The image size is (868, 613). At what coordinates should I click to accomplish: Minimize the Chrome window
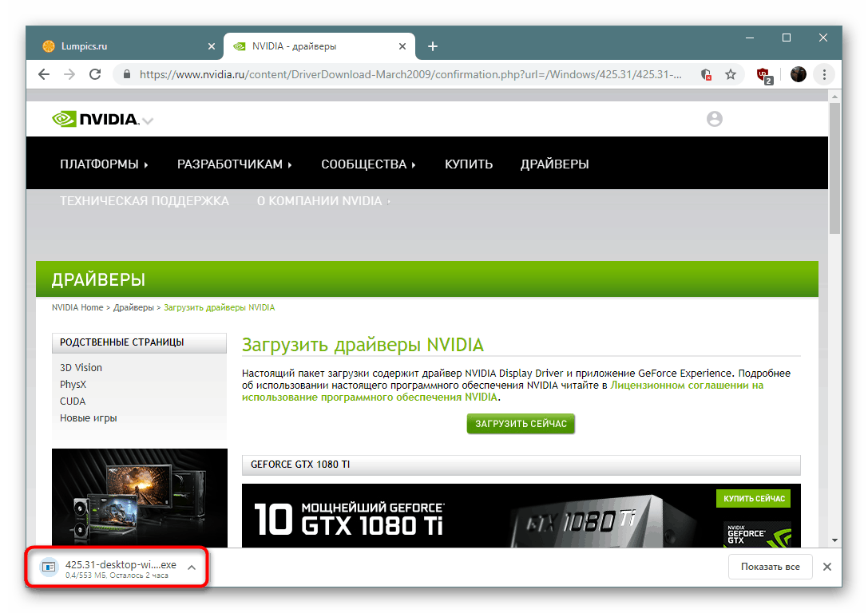[x=750, y=38]
